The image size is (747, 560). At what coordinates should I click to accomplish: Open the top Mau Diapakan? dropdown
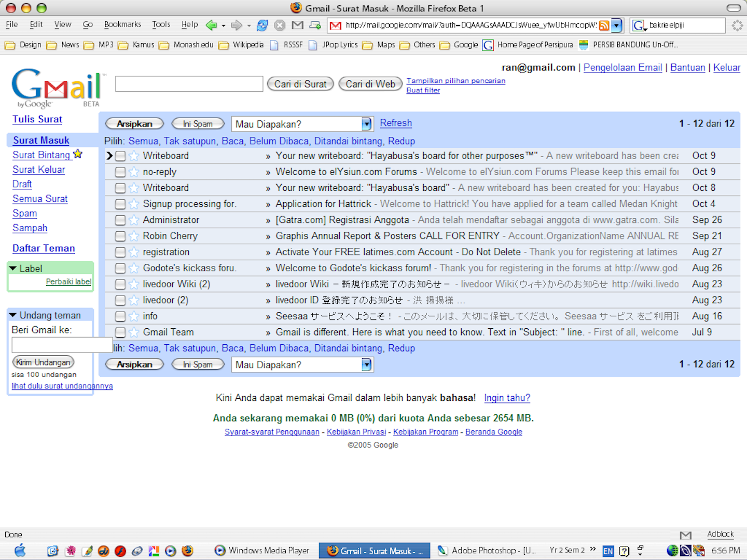pos(302,124)
